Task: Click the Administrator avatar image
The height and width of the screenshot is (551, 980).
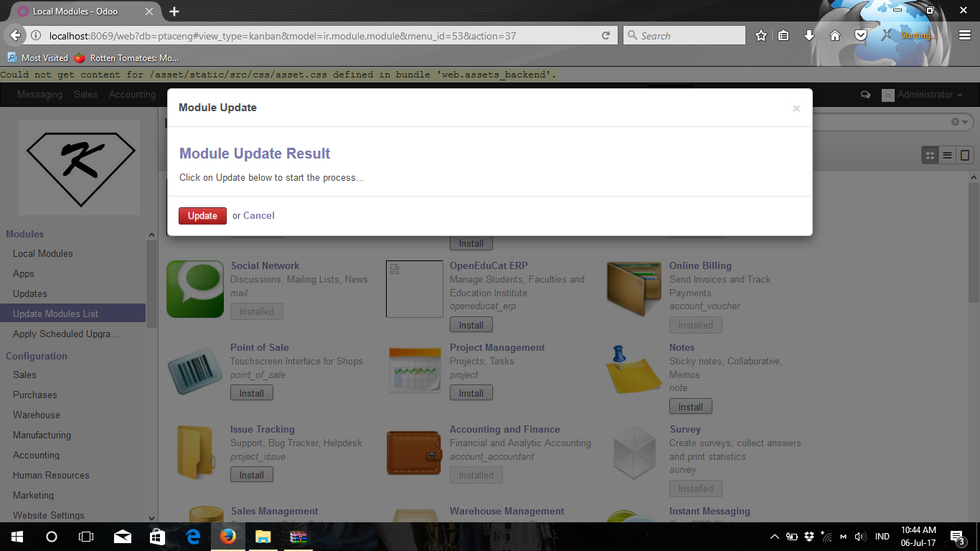Action: pos(888,95)
